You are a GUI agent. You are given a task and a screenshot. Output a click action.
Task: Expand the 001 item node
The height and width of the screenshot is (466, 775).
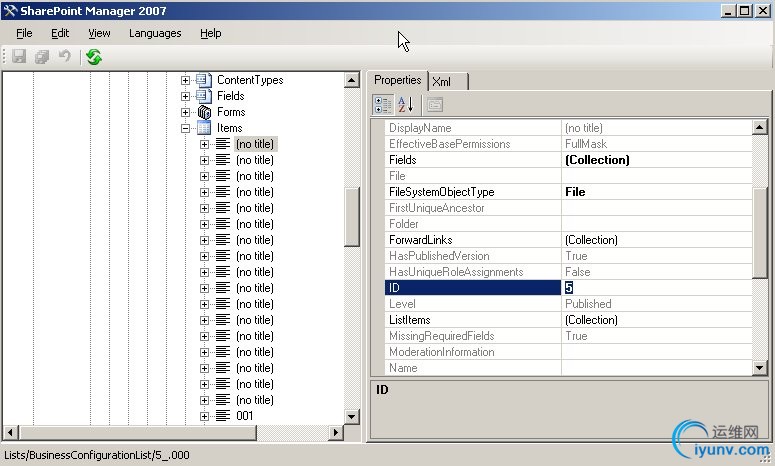pyautogui.click(x=204, y=416)
